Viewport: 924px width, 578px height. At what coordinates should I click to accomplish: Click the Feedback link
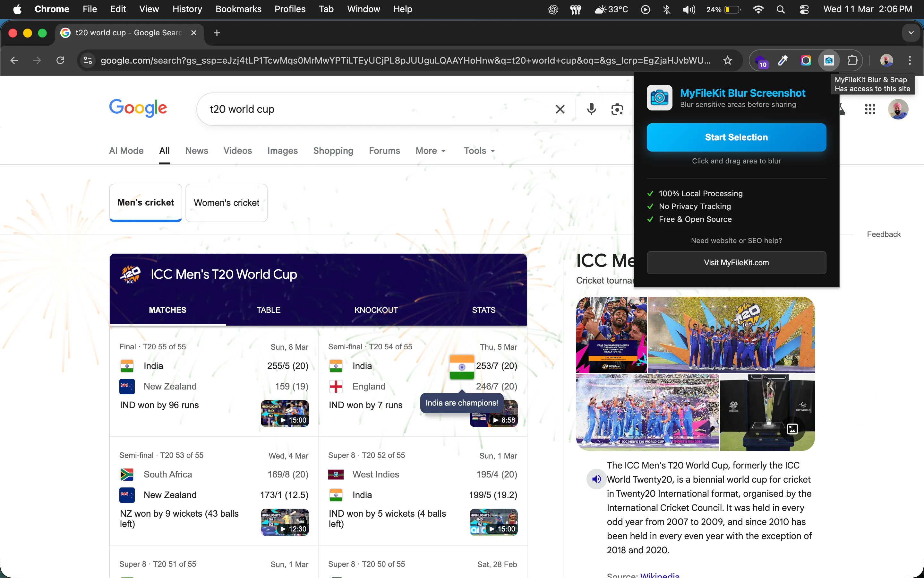pyautogui.click(x=884, y=234)
